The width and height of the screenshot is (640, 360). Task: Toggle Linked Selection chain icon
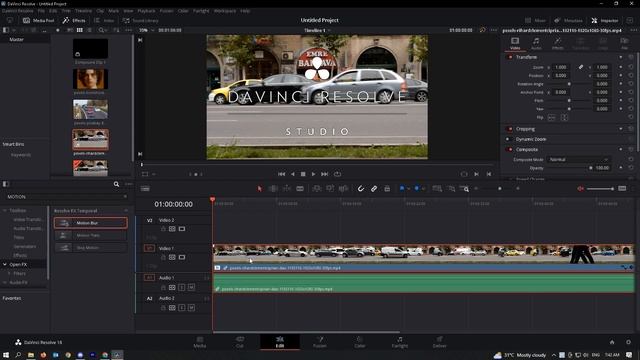click(x=374, y=189)
